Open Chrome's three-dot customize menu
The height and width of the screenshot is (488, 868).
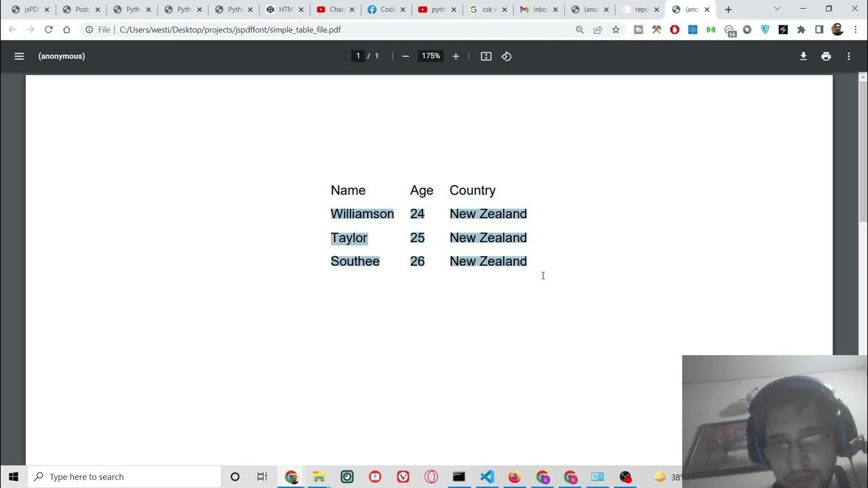[855, 30]
